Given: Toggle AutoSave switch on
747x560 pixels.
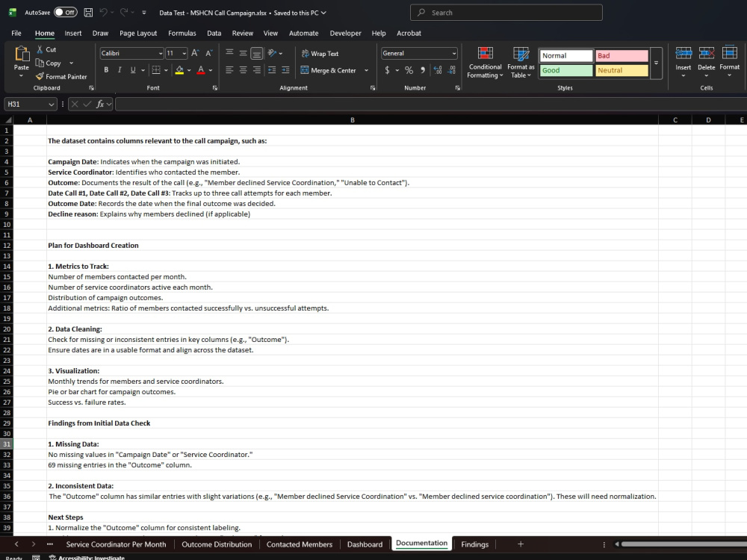Looking at the screenshot, I should tap(65, 13).
